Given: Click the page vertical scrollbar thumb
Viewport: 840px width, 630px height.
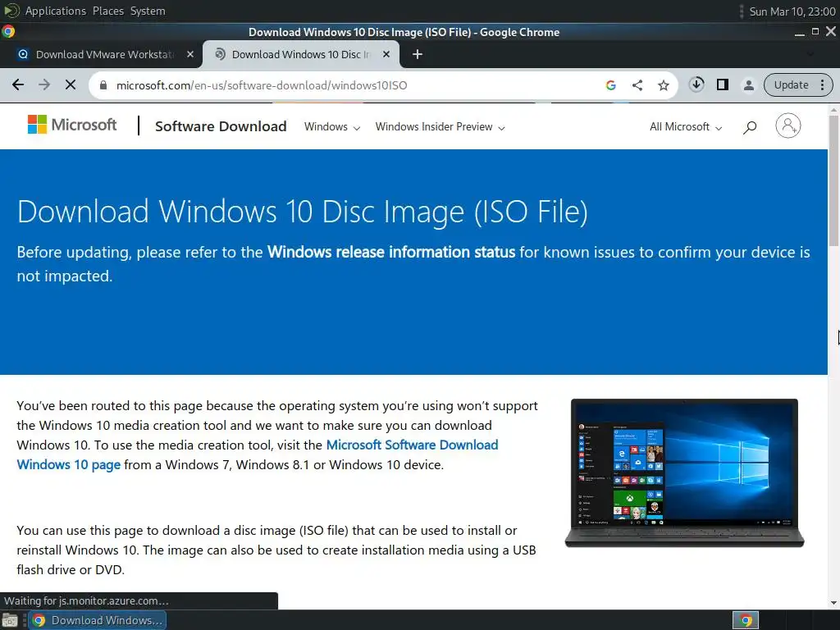Looking at the screenshot, I should point(833,180).
